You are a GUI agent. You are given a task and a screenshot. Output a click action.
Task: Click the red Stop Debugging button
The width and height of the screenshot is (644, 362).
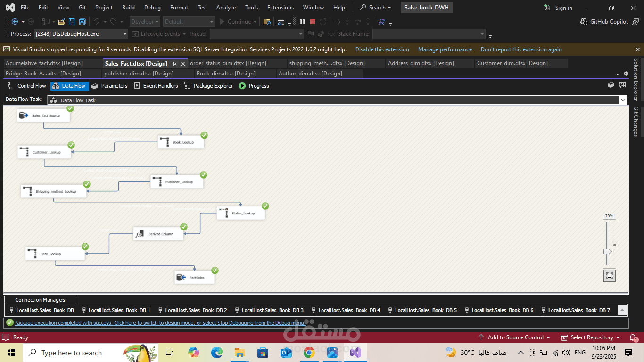tap(313, 22)
